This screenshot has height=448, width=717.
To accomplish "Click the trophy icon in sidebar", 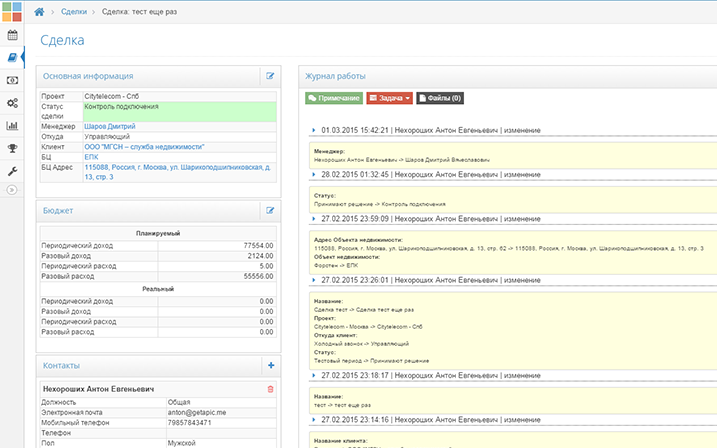I will point(12,149).
